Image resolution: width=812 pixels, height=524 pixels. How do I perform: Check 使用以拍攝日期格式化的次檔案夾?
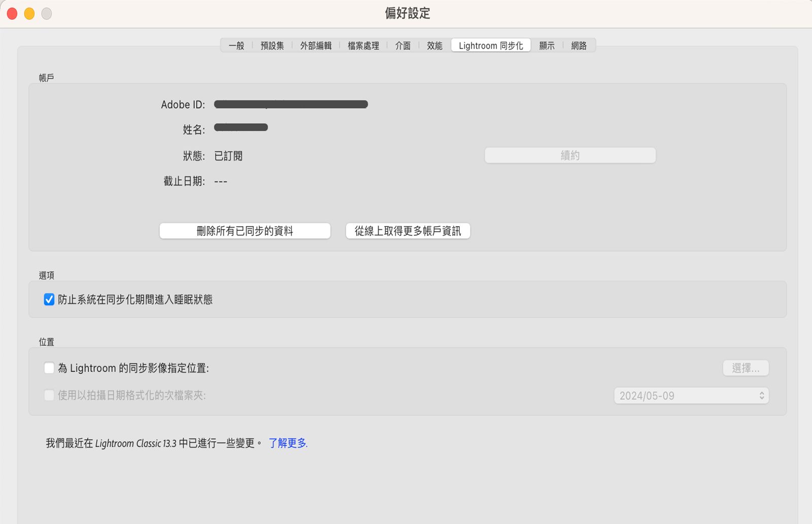click(x=49, y=395)
